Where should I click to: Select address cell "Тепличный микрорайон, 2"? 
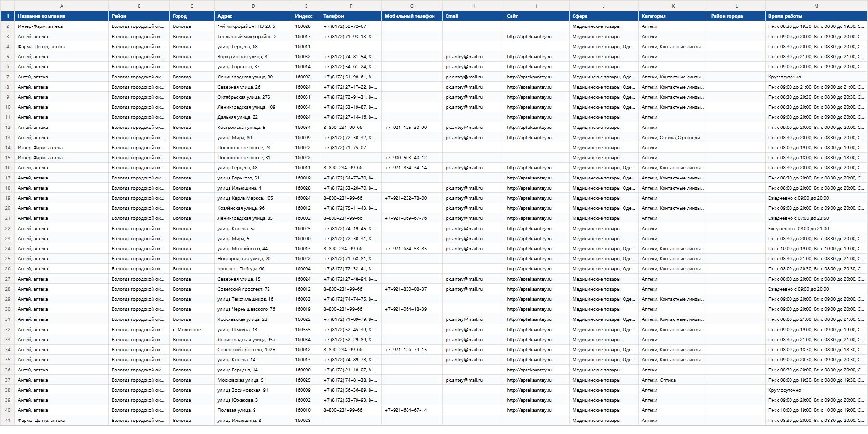click(253, 37)
